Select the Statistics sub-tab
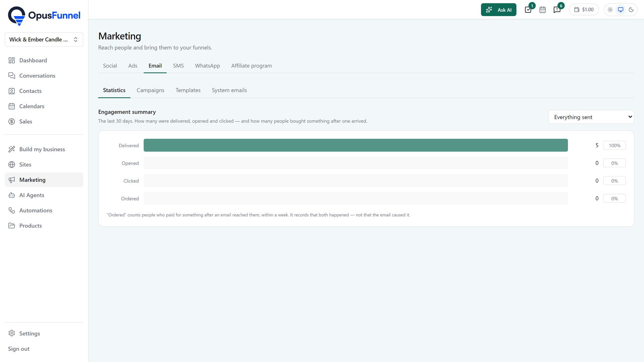The image size is (644, 362). pyautogui.click(x=114, y=90)
